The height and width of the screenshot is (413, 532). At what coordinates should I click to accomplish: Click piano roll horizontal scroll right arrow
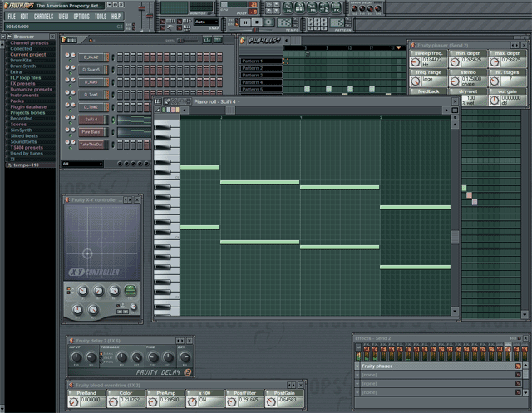point(446,110)
